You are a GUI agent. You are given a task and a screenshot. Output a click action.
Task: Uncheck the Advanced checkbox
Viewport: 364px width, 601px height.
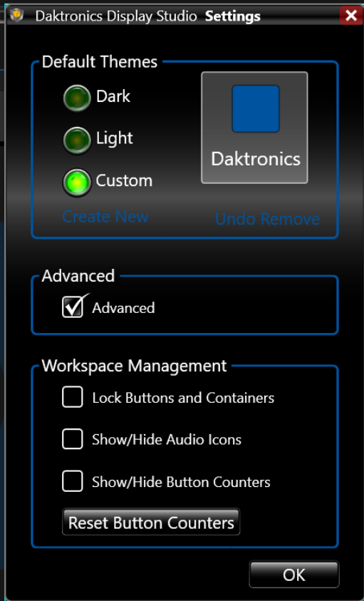pos(73,307)
